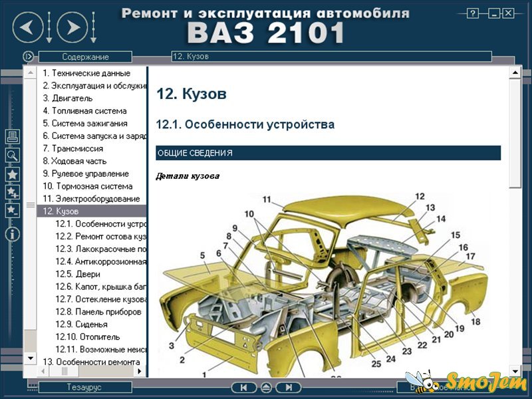Open '7. Трансмиссия' chapter
The height and width of the screenshot is (399, 532).
tap(73, 148)
